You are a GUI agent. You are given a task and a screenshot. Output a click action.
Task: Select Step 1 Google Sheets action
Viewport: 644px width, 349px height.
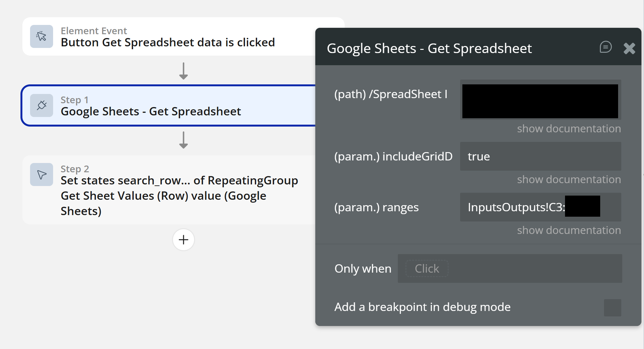(x=151, y=111)
